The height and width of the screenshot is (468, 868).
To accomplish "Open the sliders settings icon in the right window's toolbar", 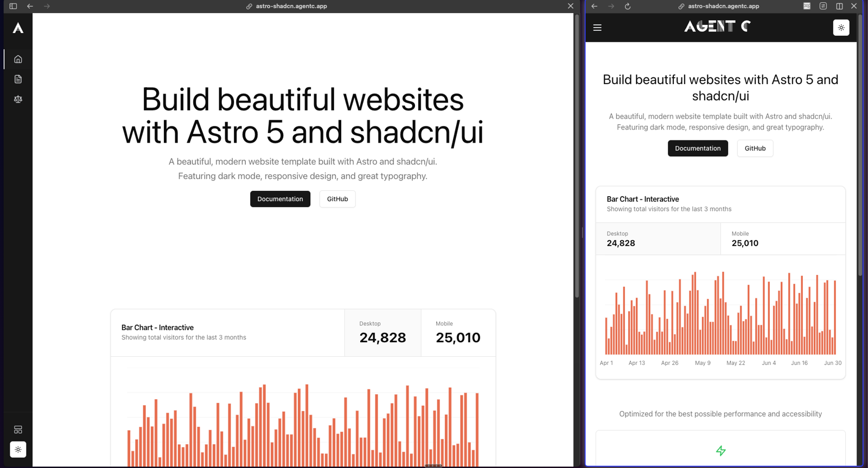I will coord(823,6).
